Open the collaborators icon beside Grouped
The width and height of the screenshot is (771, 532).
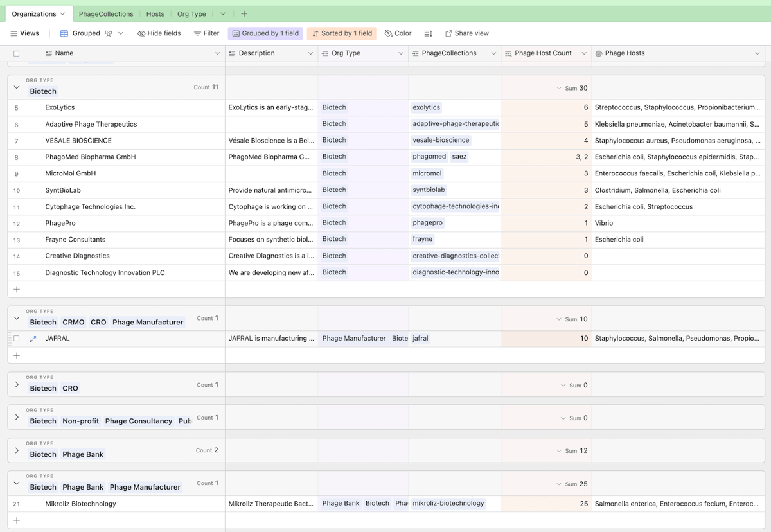coord(109,33)
